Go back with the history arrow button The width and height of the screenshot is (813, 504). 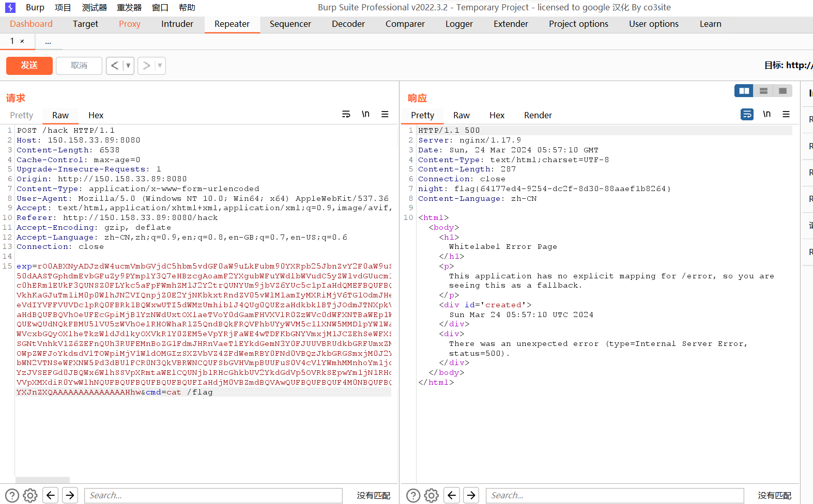pyautogui.click(x=115, y=66)
